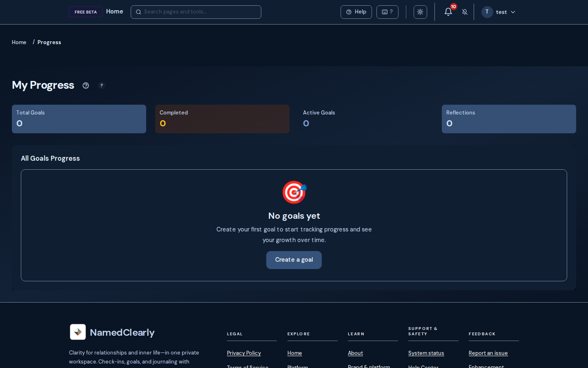Expand the test account dropdown chevron
Viewport: 588px width, 368px height.
point(513,12)
